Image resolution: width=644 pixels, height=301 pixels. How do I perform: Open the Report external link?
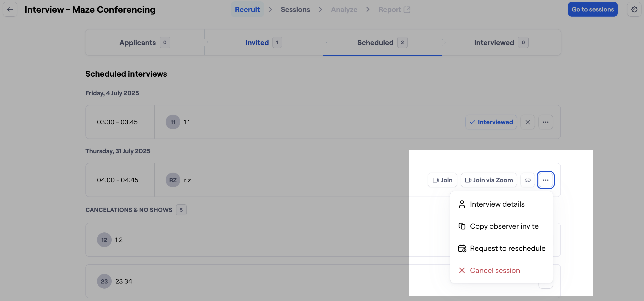pyautogui.click(x=394, y=9)
